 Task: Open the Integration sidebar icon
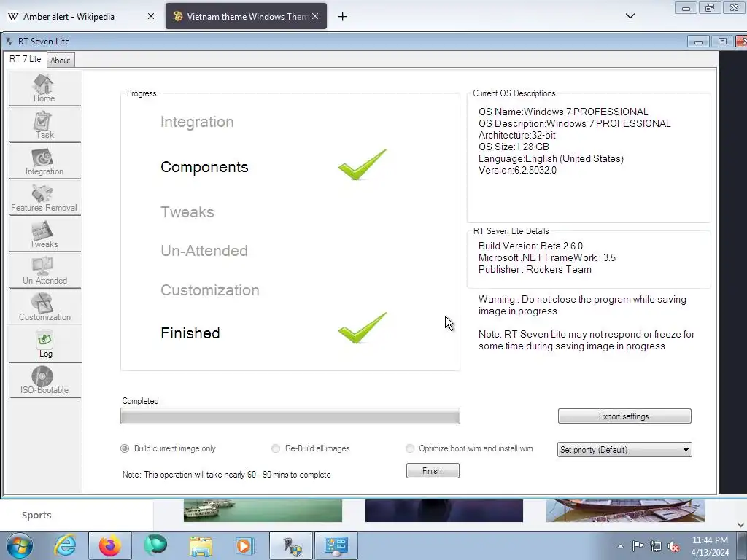(44, 162)
